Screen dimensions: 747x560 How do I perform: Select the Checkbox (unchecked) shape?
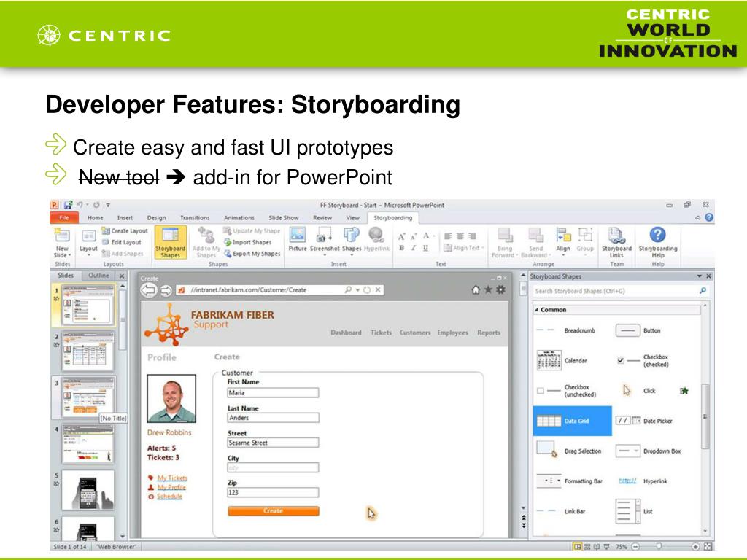567,391
